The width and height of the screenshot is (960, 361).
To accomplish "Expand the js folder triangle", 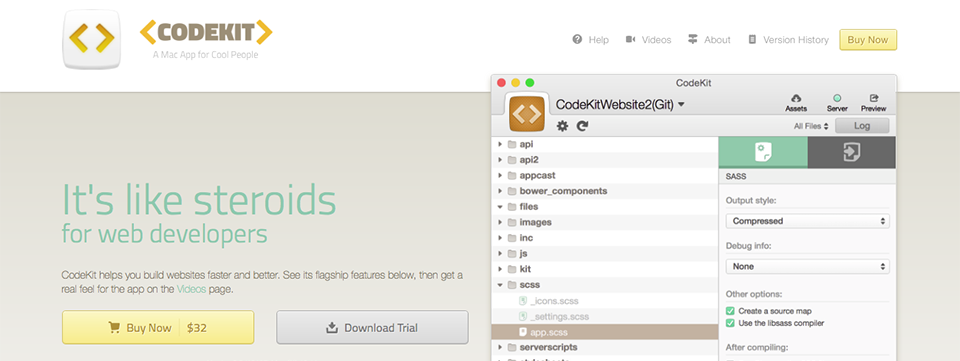I will tap(500, 253).
